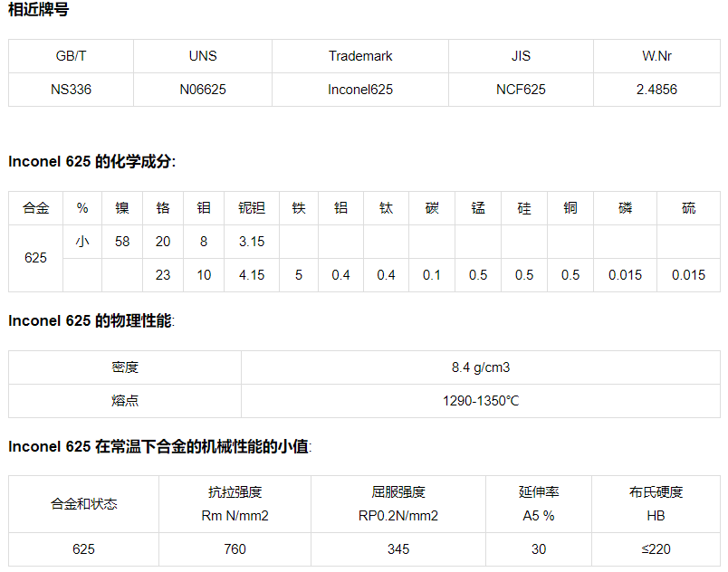The width and height of the screenshot is (728, 572).
Task: Select the 0.5 value under 锰
Action: click(478, 275)
